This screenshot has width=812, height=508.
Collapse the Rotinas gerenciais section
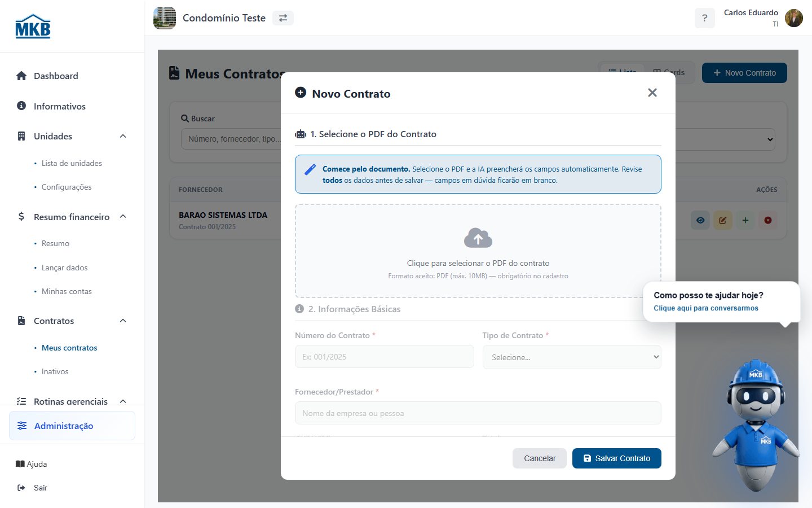coord(123,401)
